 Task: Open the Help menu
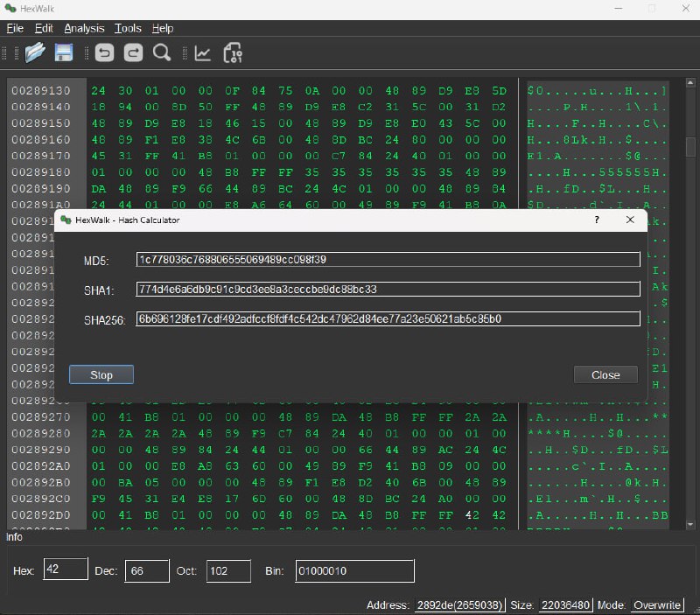[162, 28]
